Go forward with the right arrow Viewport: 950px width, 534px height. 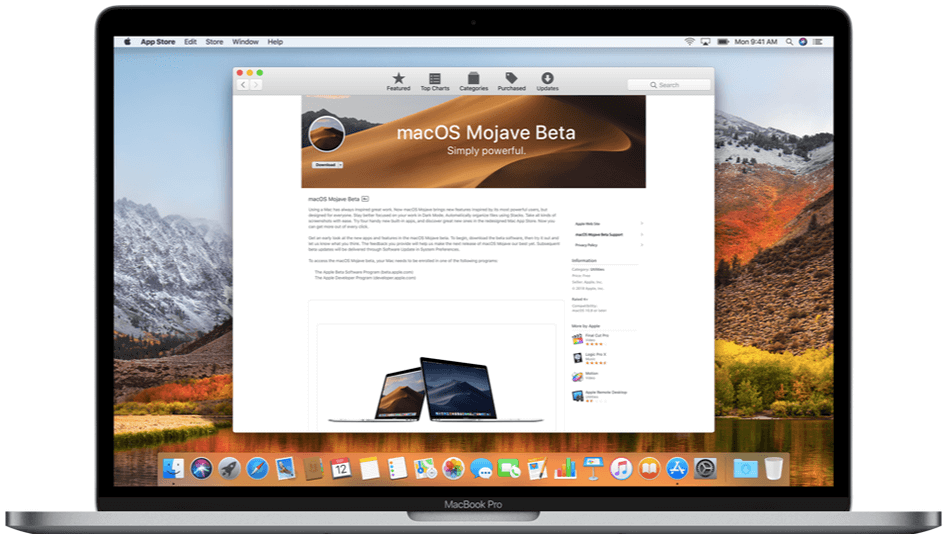(x=256, y=85)
